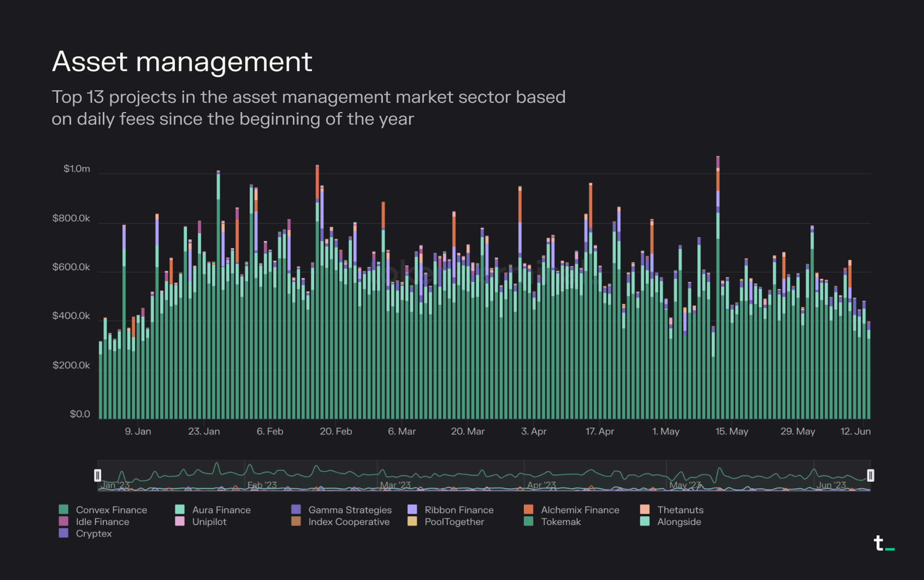Toggle the Cryptex legend entry

94,534
